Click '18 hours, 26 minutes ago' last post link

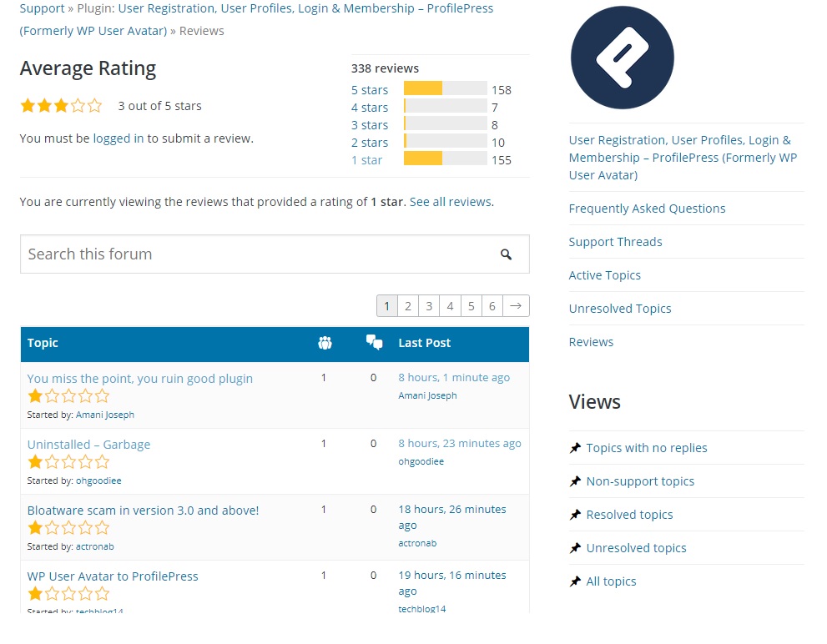pyautogui.click(x=452, y=517)
